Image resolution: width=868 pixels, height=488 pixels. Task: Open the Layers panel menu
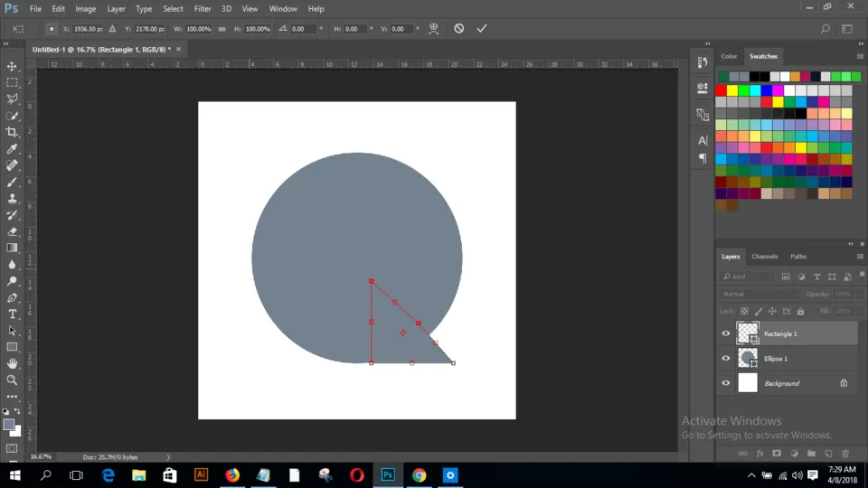click(860, 257)
